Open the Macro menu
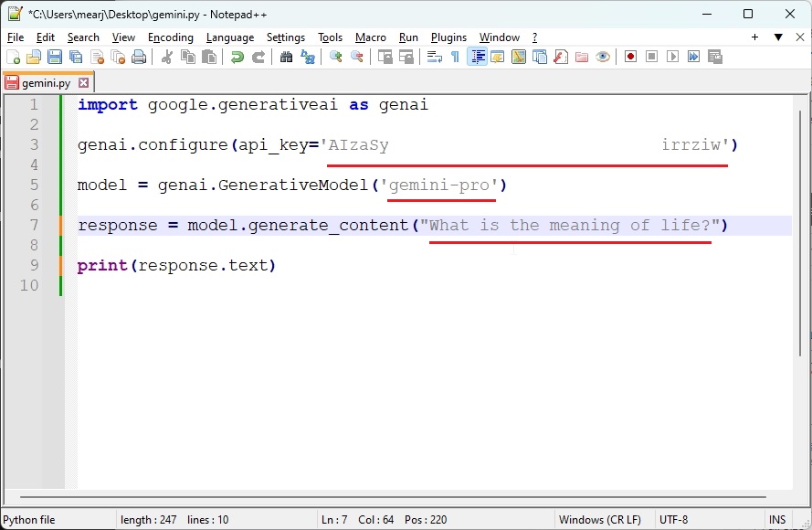Screen dimensions: 812x530 [371, 37]
